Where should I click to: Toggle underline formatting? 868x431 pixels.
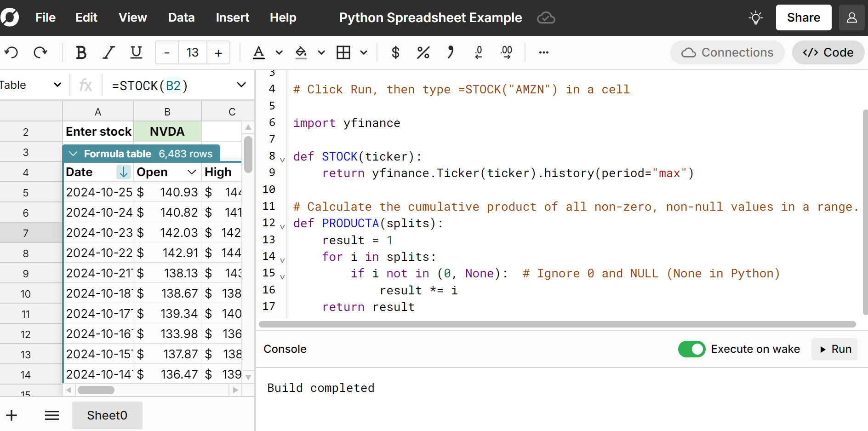(136, 52)
